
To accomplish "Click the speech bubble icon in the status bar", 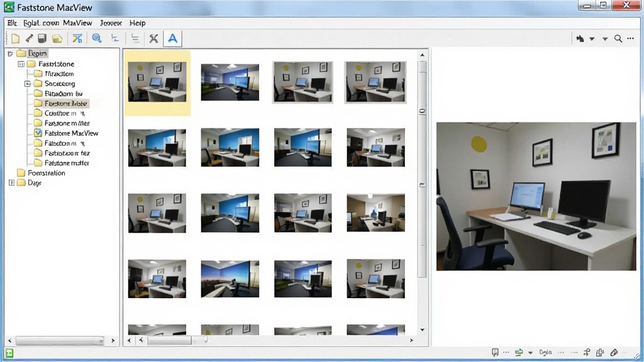I will 496,353.
